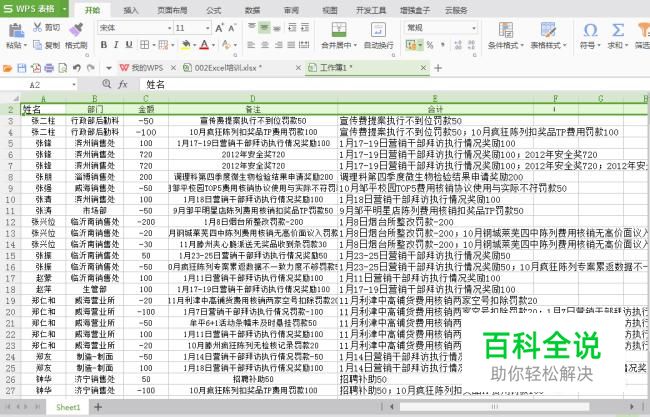Click the print preview icon
650x417 pixels.
[63, 68]
